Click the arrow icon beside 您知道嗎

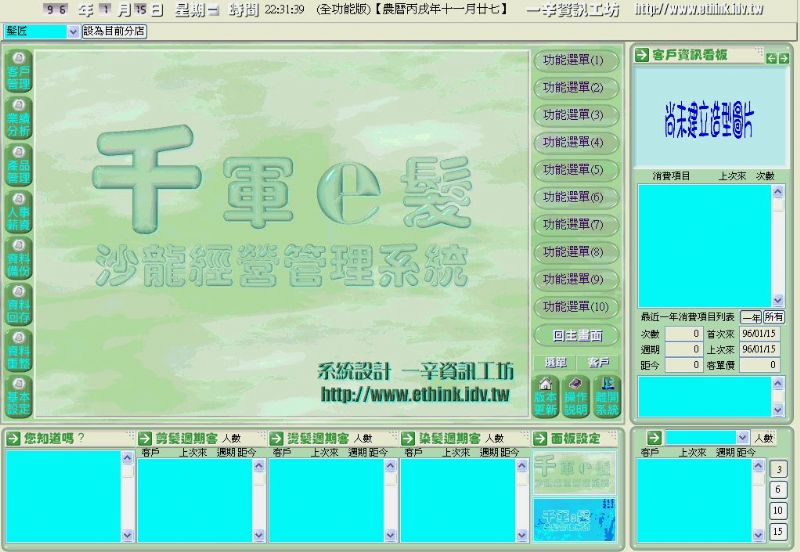13,438
